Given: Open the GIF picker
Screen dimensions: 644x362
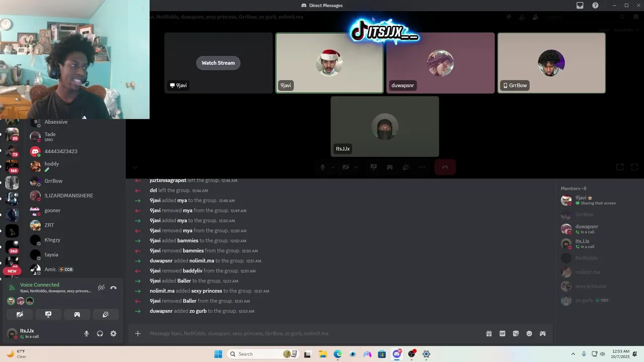Looking at the screenshot, I should pyautogui.click(x=502, y=333).
